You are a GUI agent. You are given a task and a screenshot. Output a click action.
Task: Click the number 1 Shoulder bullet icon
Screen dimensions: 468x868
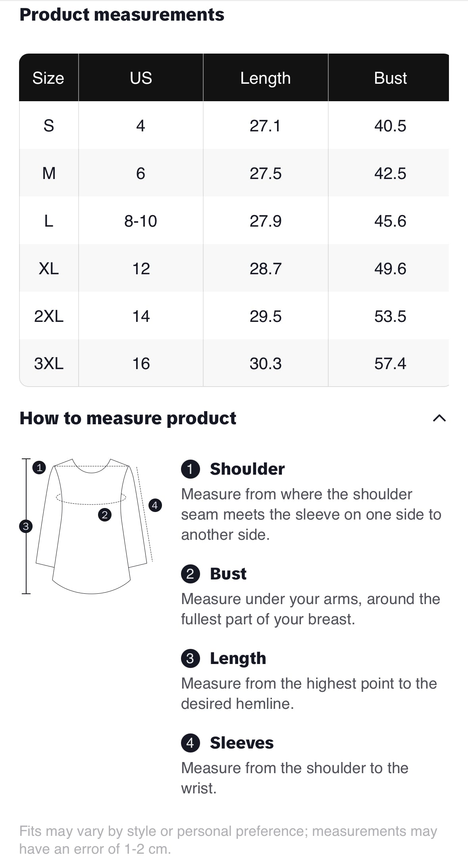pos(190,469)
